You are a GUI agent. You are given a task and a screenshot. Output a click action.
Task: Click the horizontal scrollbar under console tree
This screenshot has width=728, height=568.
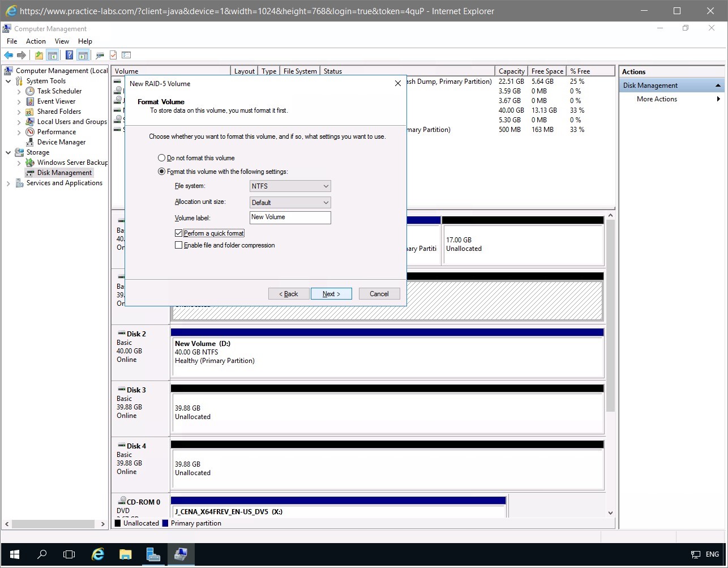[54, 524]
